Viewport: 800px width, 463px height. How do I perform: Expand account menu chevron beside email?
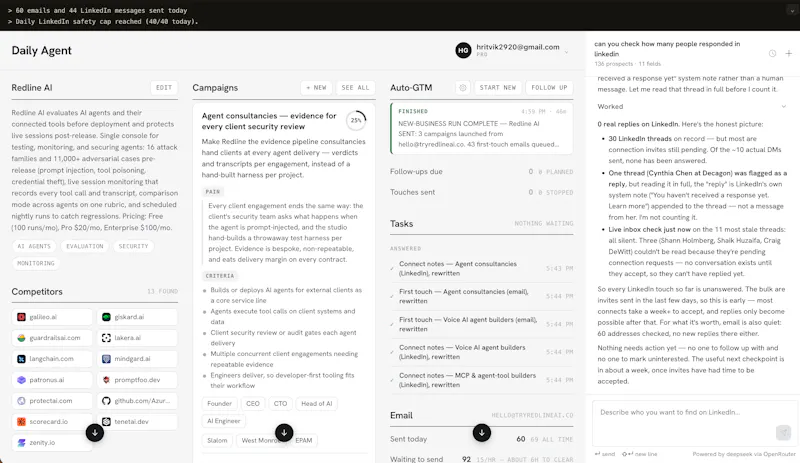click(566, 52)
